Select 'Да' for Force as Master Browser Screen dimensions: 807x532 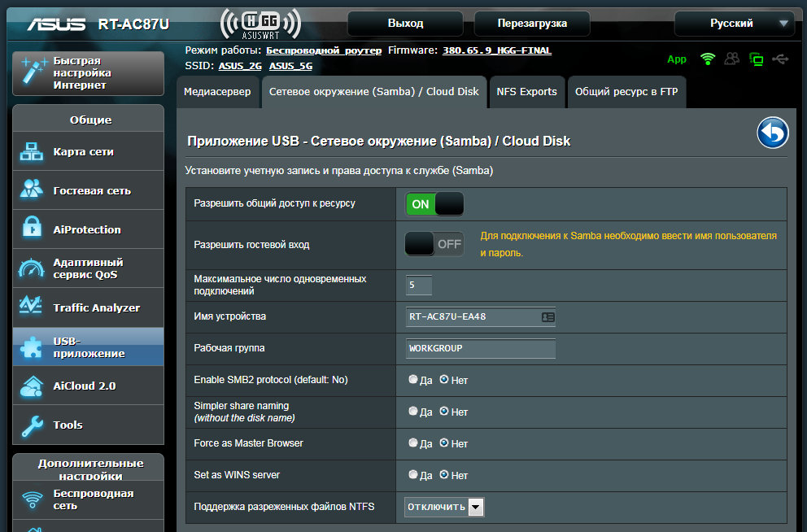(x=413, y=443)
